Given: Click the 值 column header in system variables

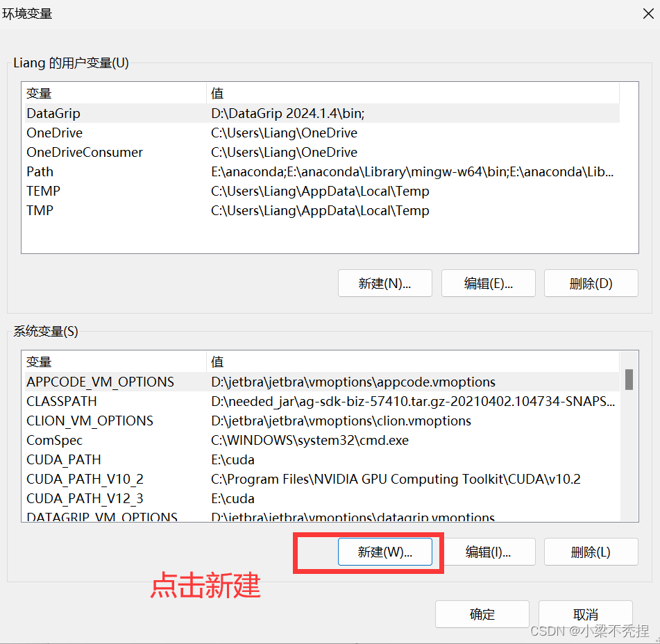Looking at the screenshot, I should [413, 362].
